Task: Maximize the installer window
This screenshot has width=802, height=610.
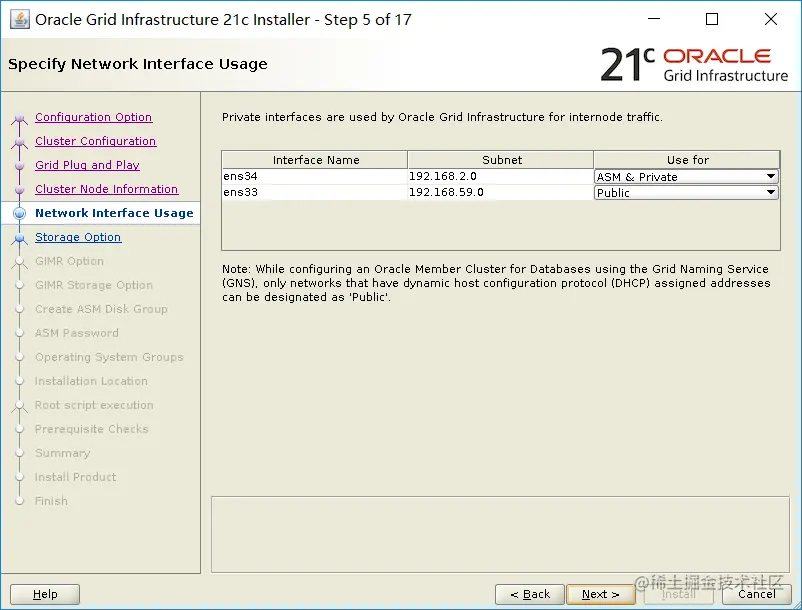Action: click(x=712, y=19)
